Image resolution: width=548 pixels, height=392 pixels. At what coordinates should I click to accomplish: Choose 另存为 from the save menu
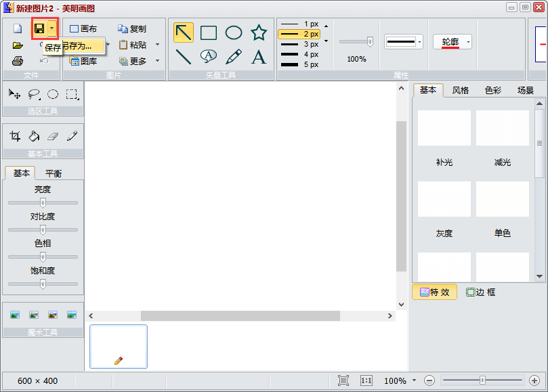[77, 46]
